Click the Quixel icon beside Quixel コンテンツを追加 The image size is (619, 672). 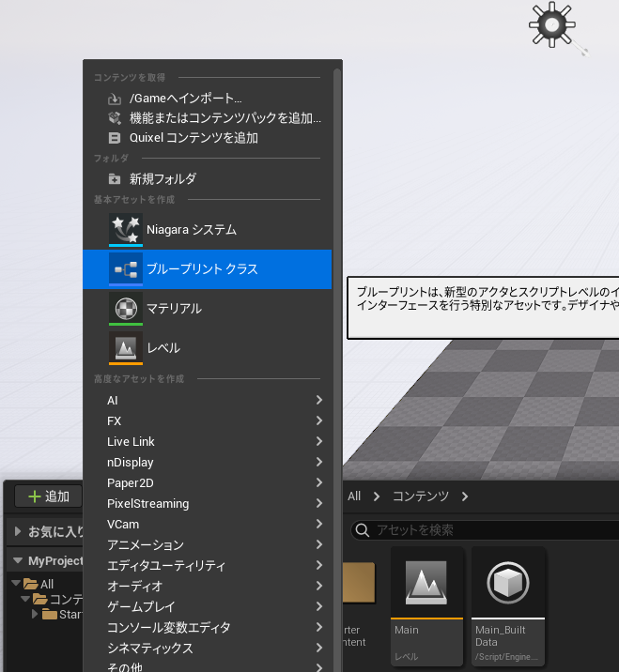(114, 138)
